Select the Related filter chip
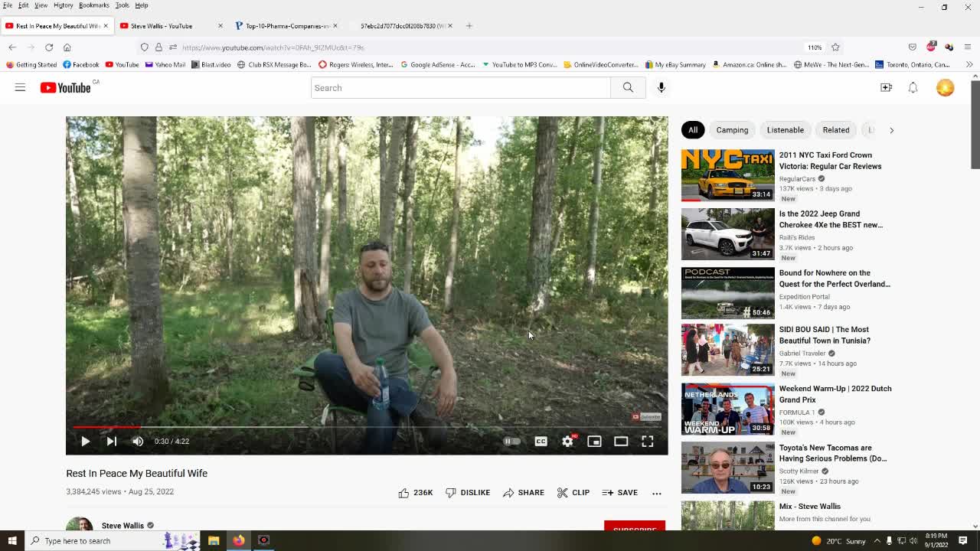Image resolution: width=980 pixels, height=551 pixels. coord(836,130)
